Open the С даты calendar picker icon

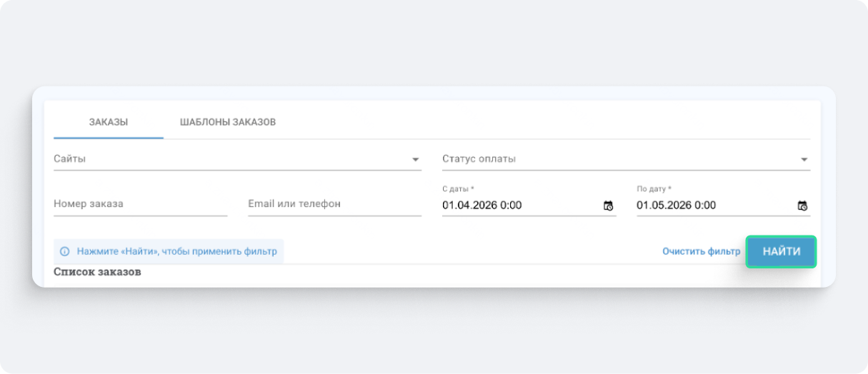[x=608, y=206]
